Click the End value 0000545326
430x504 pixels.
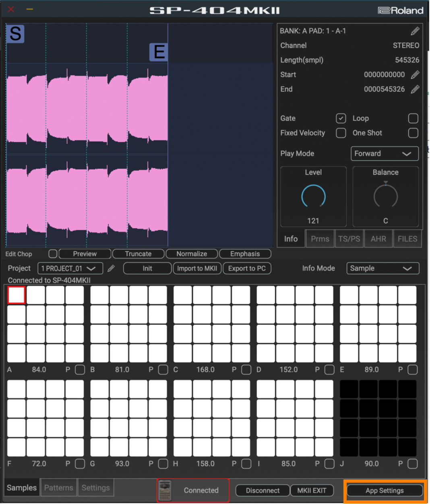click(x=385, y=89)
